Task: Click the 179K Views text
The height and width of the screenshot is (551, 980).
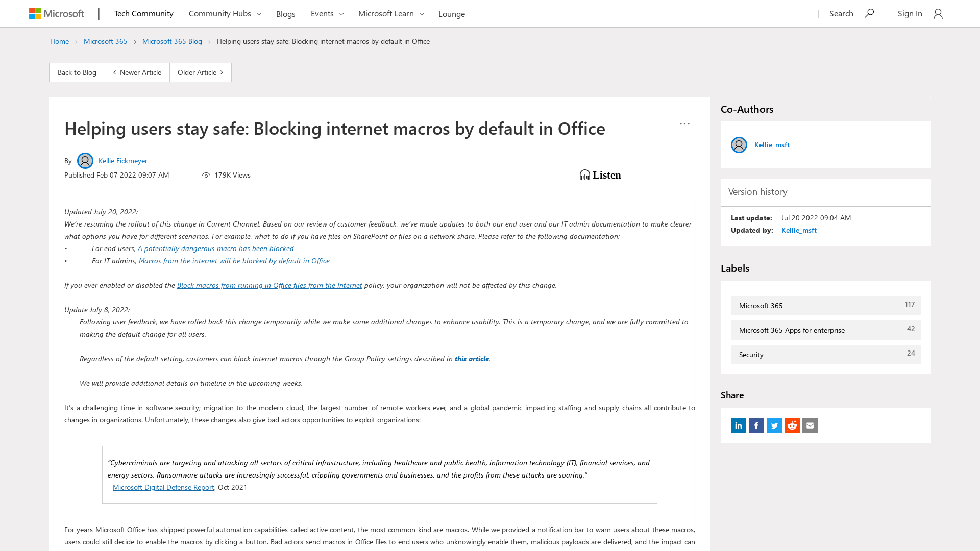Action: 232,175
